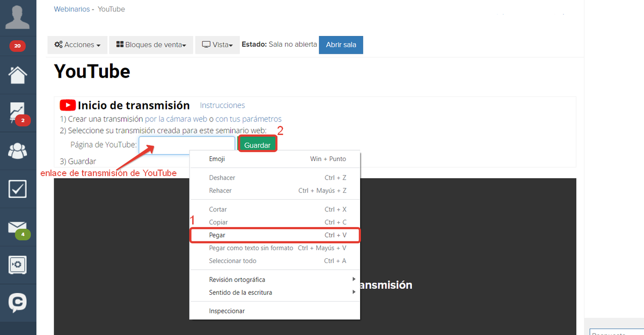Viewport: 644px width, 335px height.
Task: Open the user profile avatar in sidebar
Action: click(x=18, y=17)
